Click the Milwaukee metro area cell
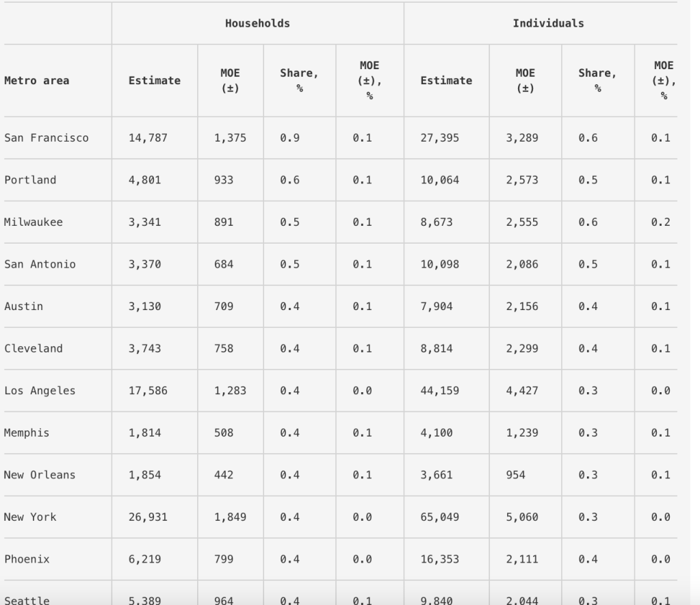Viewport: 700px width, 605px height. coord(34,222)
